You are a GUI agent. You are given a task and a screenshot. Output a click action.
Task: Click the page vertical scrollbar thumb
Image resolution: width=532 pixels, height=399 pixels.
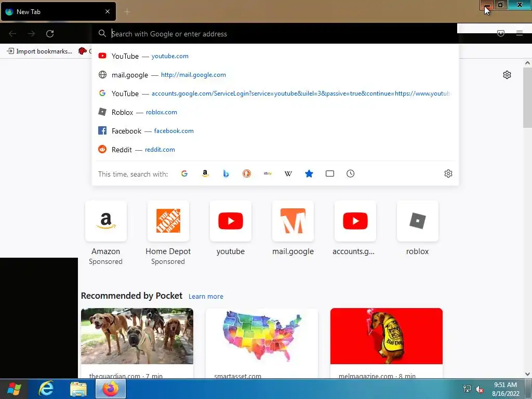(x=528, y=98)
